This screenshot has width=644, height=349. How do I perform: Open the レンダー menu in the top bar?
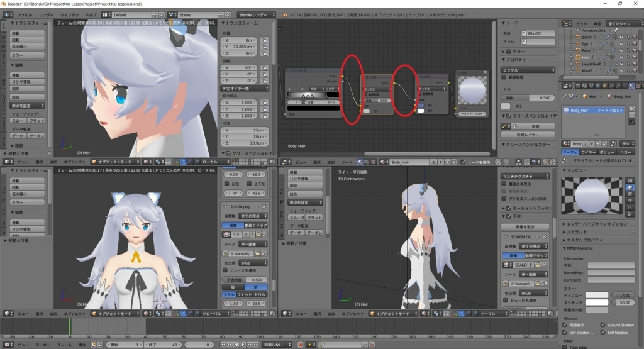click(x=46, y=15)
